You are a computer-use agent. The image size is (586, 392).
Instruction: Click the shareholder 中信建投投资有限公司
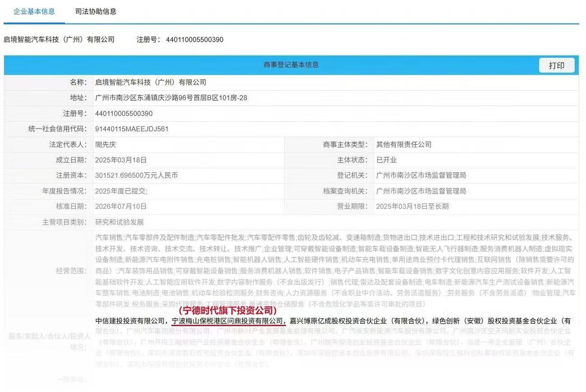pyautogui.click(x=131, y=321)
